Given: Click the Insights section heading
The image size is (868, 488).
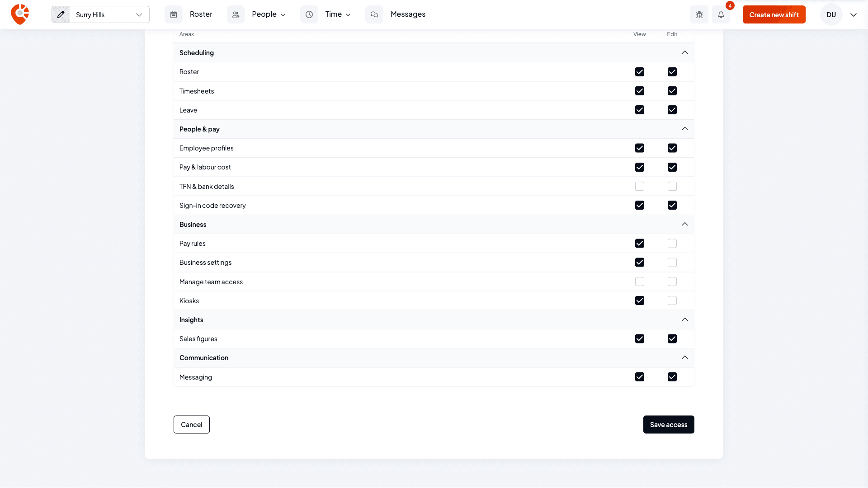Looking at the screenshot, I should 191,319.
